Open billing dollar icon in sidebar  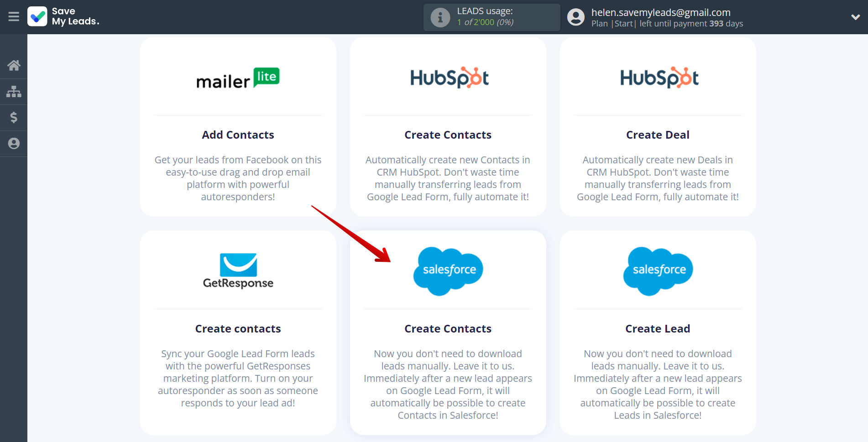click(x=14, y=118)
